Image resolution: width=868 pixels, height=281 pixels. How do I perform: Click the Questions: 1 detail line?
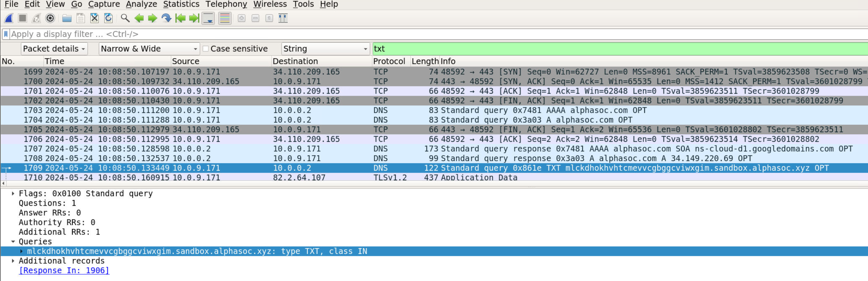point(48,203)
